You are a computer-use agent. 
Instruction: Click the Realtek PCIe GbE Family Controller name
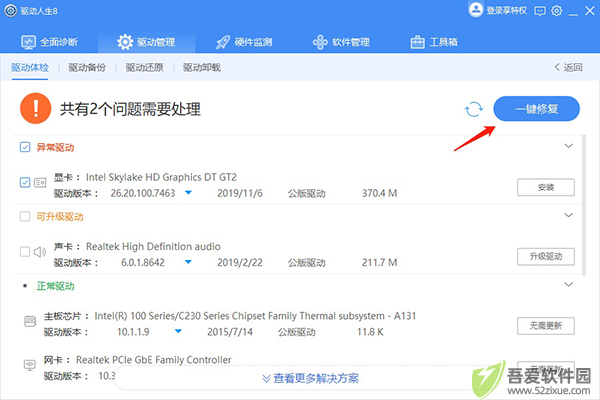point(153,360)
